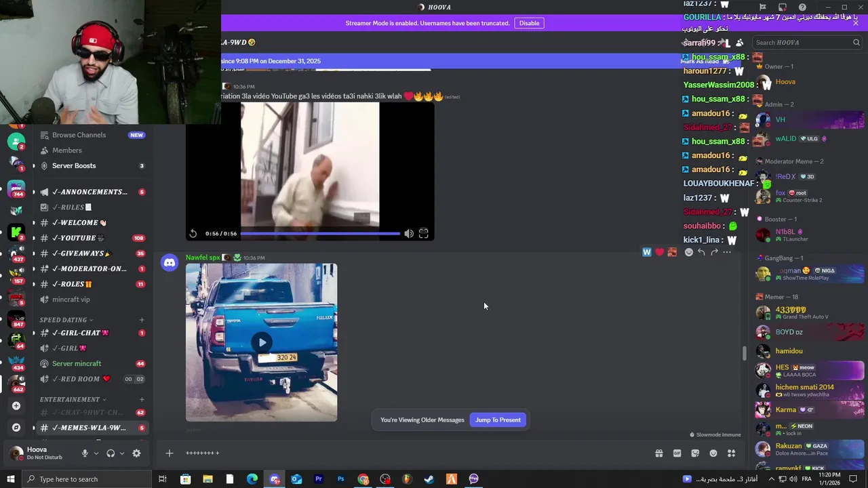This screenshot has height=488, width=868.
Task: Open Members in the sidebar
Action: point(66,150)
